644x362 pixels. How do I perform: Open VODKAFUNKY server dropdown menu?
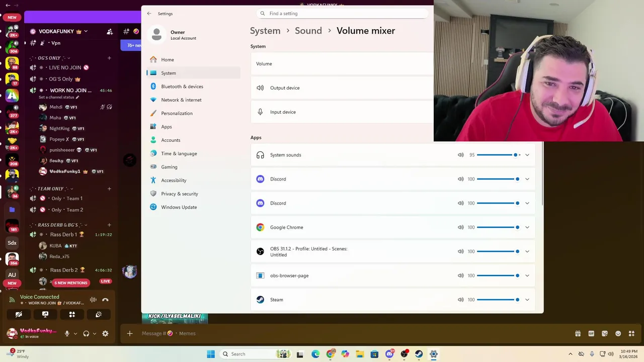click(x=86, y=31)
